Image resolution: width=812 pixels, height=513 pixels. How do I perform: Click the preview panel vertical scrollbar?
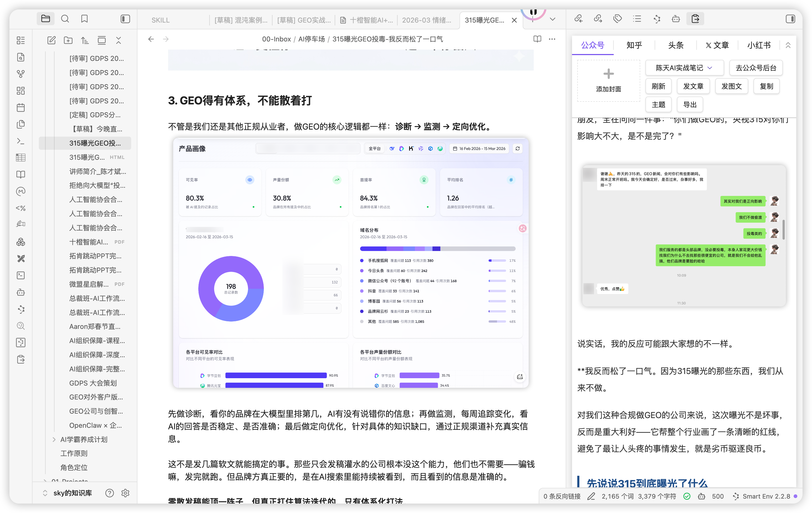(783, 229)
